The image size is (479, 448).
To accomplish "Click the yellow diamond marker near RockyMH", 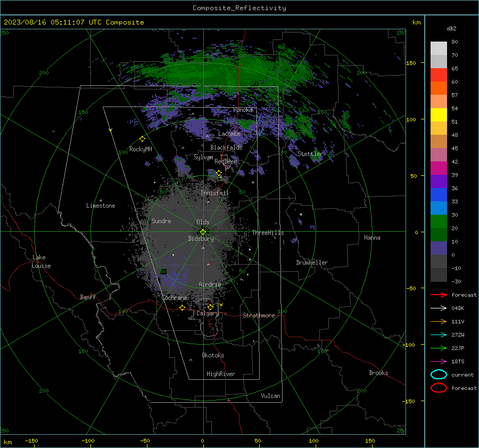I will pos(142,139).
